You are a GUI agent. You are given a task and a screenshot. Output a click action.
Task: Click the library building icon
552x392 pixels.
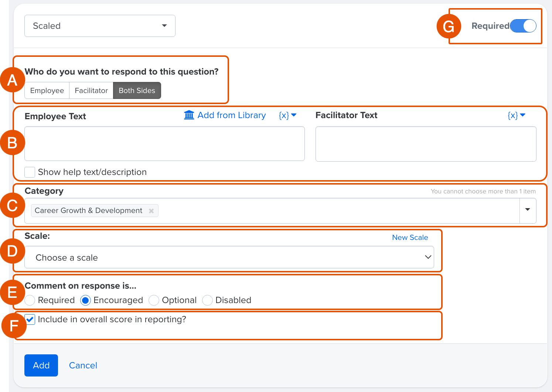coord(189,115)
